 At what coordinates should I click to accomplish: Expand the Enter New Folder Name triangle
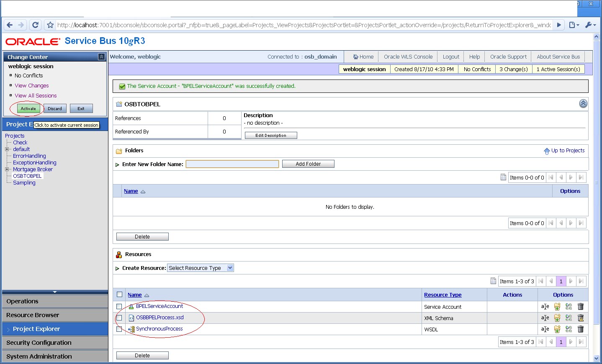[x=118, y=164]
